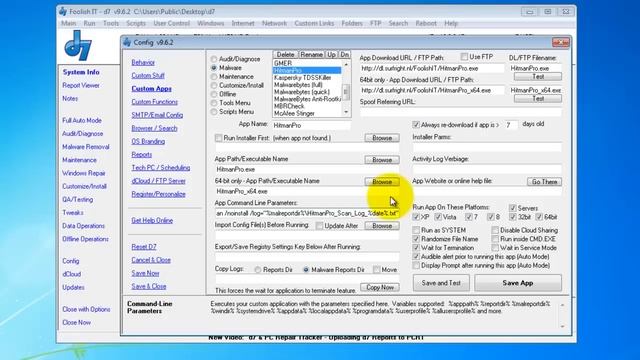
Task: Open Malware Removal in d7 sidebar
Action: point(86,147)
